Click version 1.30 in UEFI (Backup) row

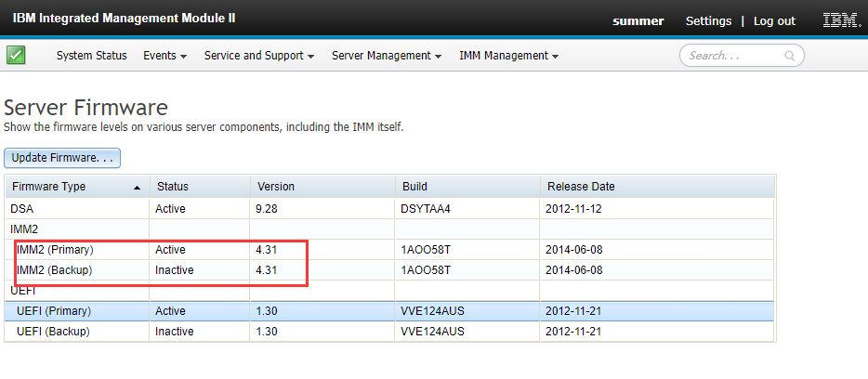pos(267,332)
